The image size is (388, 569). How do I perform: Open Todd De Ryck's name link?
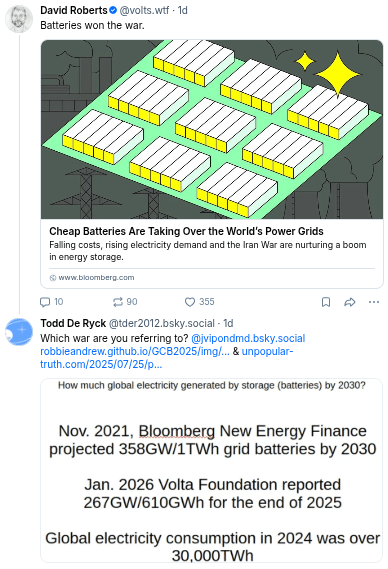coord(73,323)
